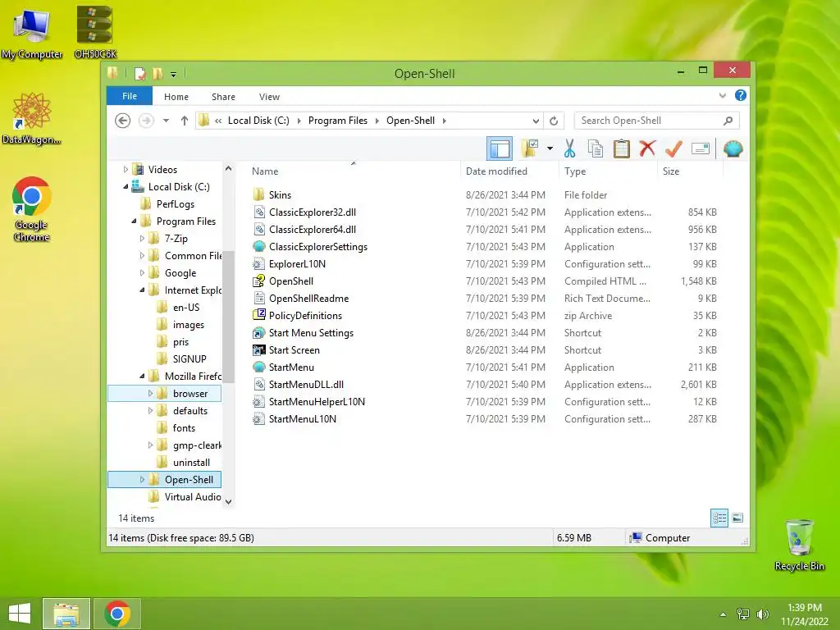This screenshot has height=630, width=840.
Task: Click the Copy toolbar icon
Action: tap(596, 148)
